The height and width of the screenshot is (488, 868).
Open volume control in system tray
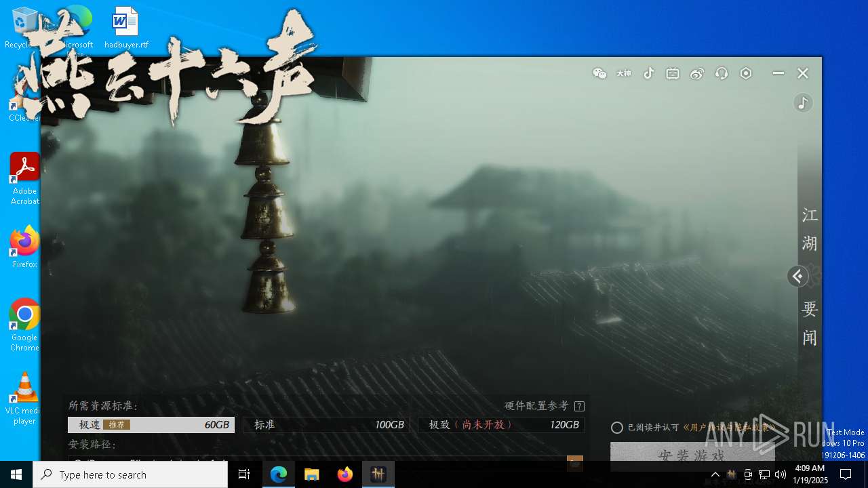tap(781, 474)
